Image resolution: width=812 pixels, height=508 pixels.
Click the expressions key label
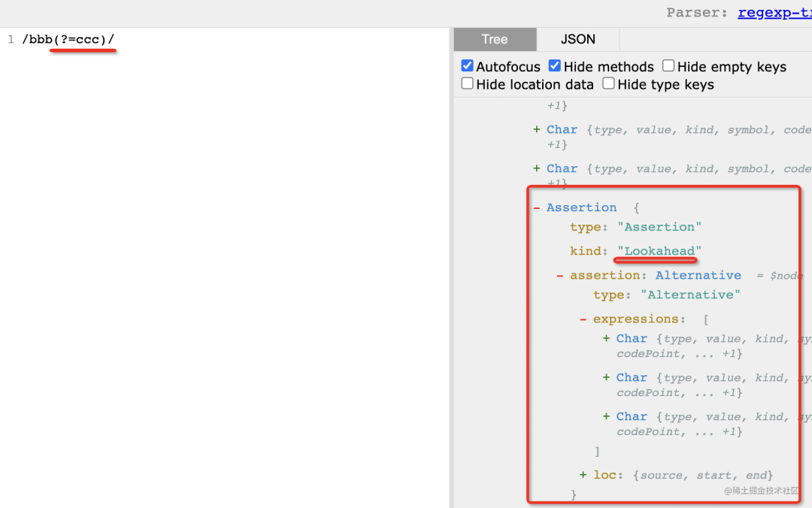[635, 319]
